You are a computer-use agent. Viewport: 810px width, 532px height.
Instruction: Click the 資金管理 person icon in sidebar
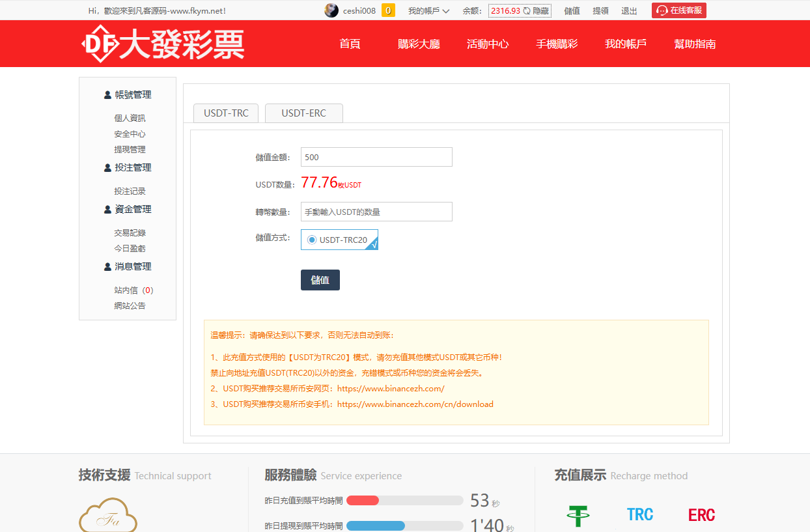[107, 208]
